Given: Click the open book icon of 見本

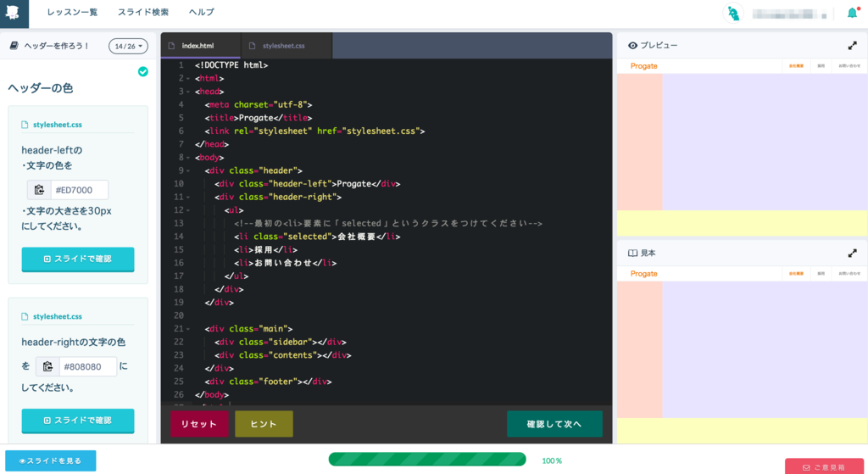Looking at the screenshot, I should click(632, 253).
